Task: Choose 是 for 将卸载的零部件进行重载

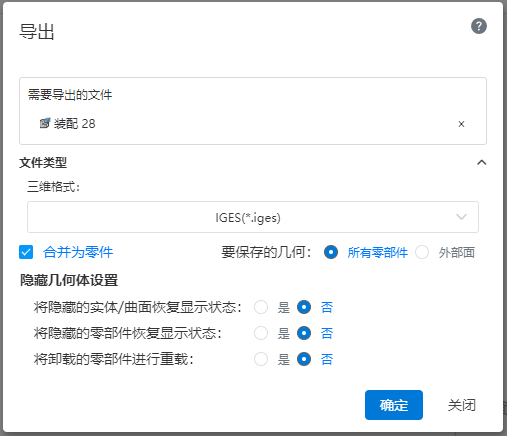Action: click(x=261, y=359)
